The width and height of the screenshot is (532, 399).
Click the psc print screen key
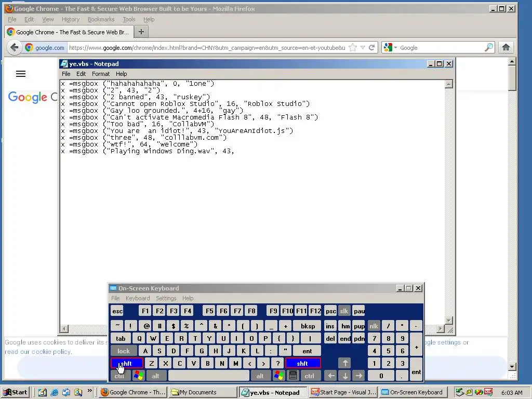pos(330,311)
